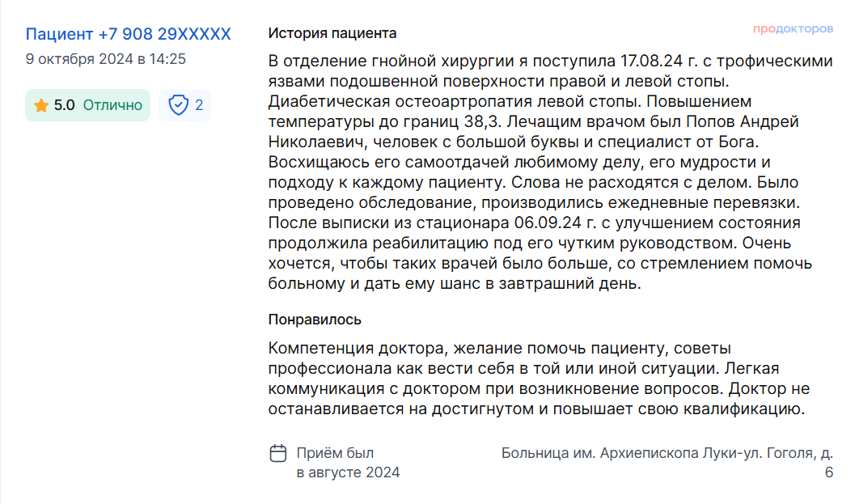Image resolution: width=855 pixels, height=504 pixels.
Task: Open the patient +7 908 29XXXXX profile link
Action: pos(128,34)
